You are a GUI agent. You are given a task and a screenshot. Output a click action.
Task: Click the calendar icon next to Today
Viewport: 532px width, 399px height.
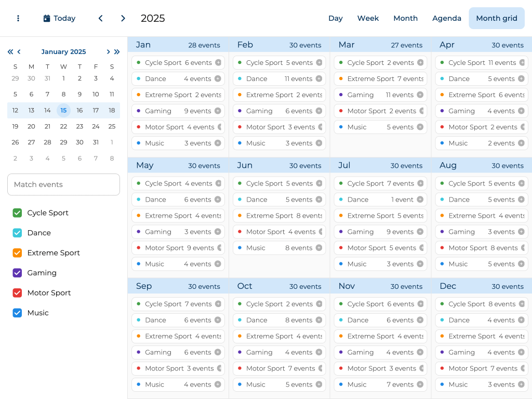pos(47,18)
